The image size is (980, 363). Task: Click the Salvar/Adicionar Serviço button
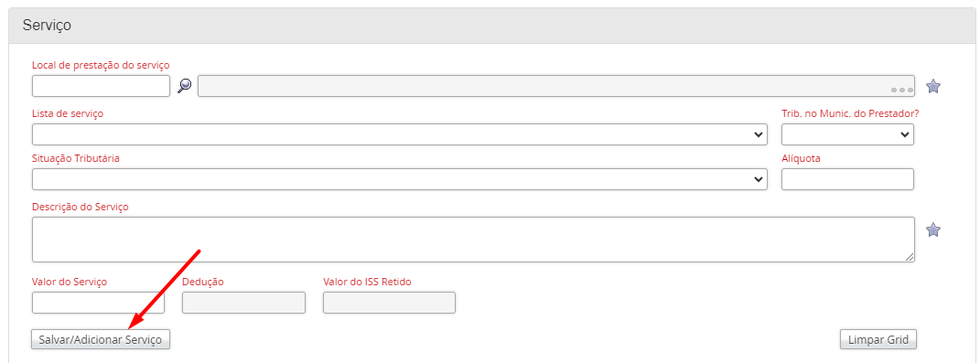(101, 340)
